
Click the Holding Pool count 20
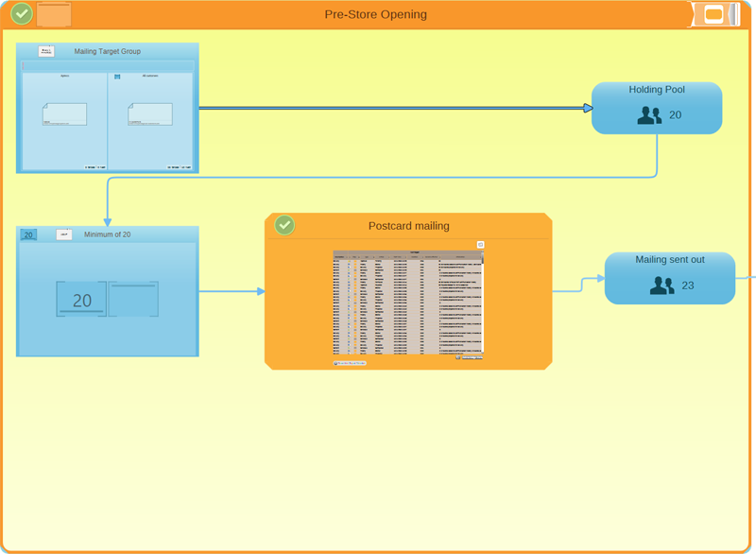(675, 114)
